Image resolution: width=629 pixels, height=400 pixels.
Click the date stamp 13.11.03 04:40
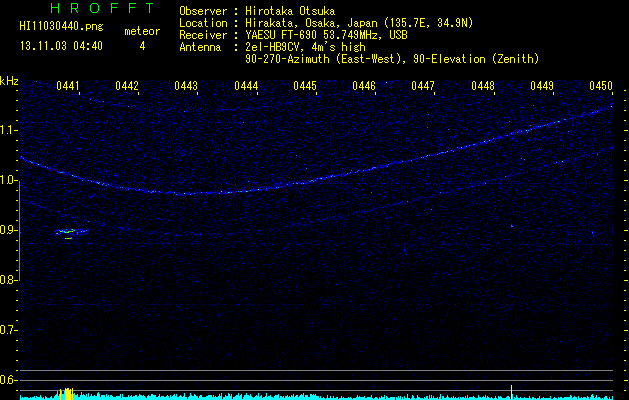[61, 46]
